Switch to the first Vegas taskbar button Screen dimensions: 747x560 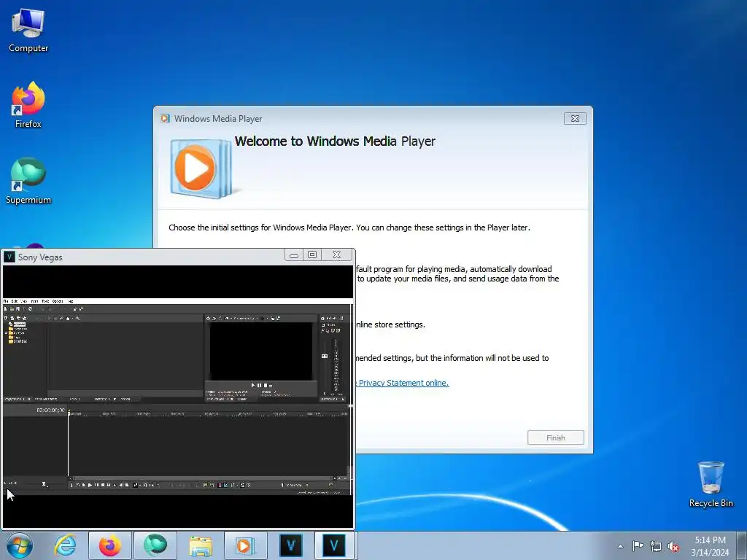point(290,545)
